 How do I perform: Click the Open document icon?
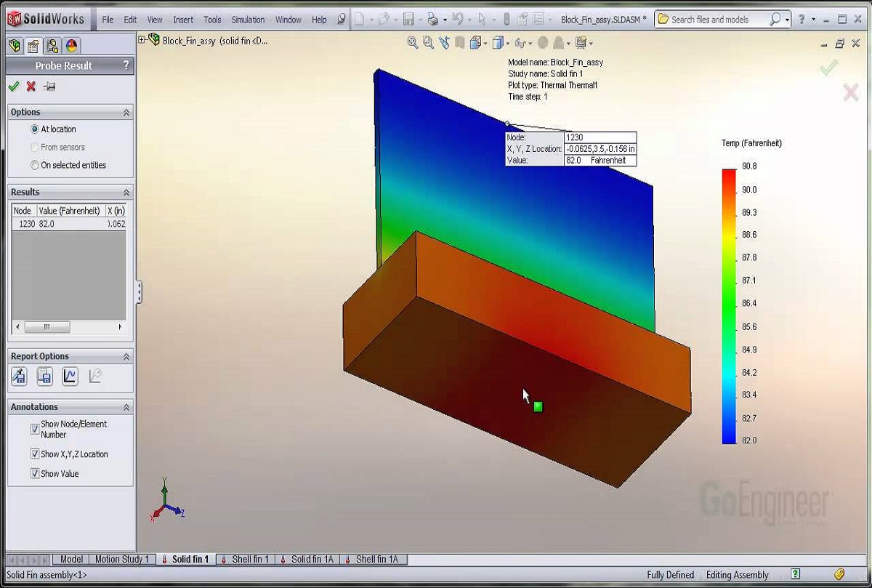pos(384,20)
